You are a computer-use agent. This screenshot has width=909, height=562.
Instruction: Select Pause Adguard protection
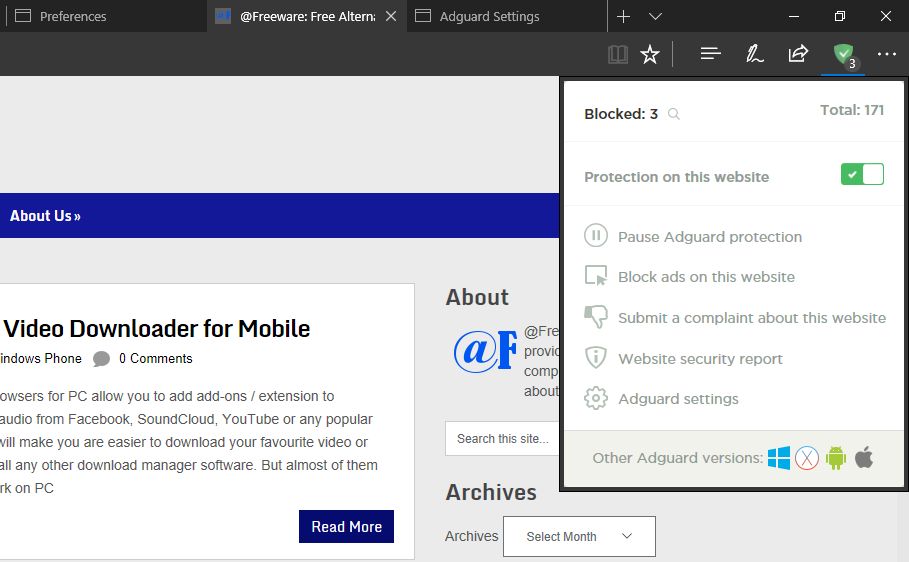point(709,237)
